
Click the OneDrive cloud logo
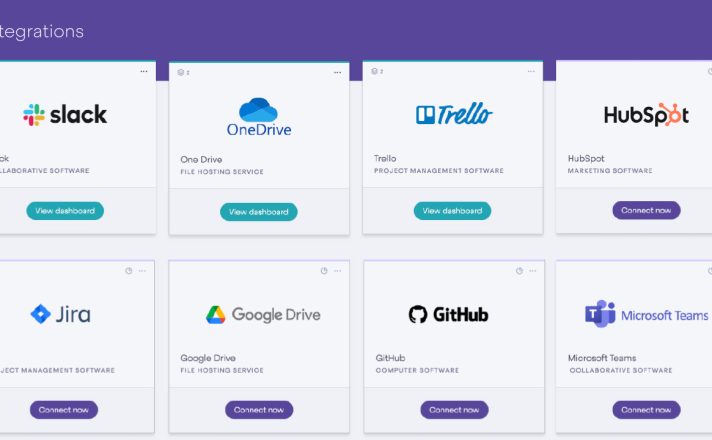pyautogui.click(x=259, y=117)
